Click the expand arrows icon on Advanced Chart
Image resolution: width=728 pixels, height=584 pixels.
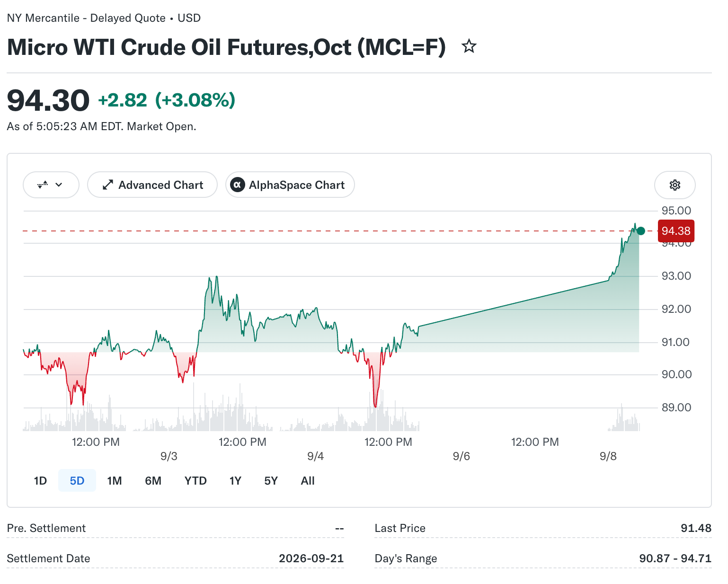point(108,185)
